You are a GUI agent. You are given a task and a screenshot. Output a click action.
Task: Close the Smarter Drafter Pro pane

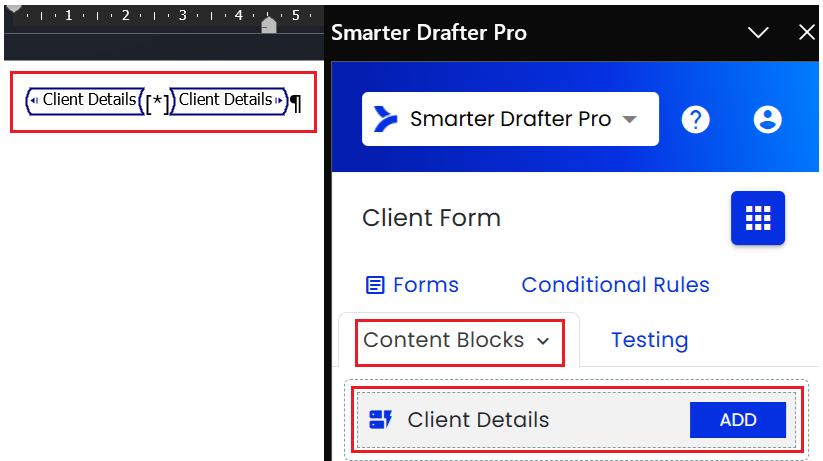807,33
